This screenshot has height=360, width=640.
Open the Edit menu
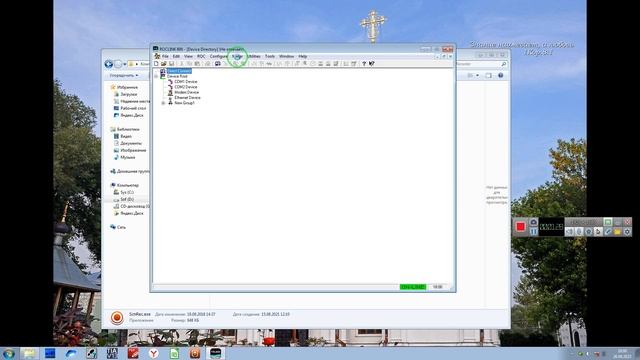point(176,56)
